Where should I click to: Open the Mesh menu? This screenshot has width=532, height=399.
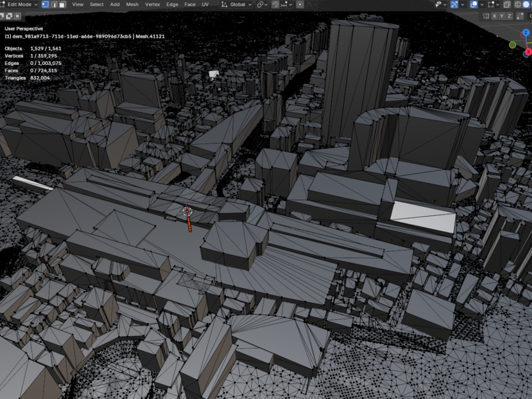132,4
